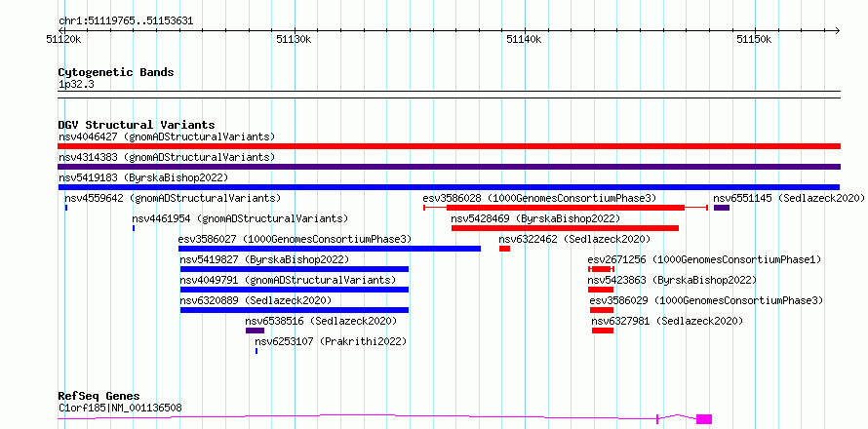The height and width of the screenshot is (429, 868).
Task: Open the nsv6253107 (Prakrithi2022) label
Action: tap(331, 341)
